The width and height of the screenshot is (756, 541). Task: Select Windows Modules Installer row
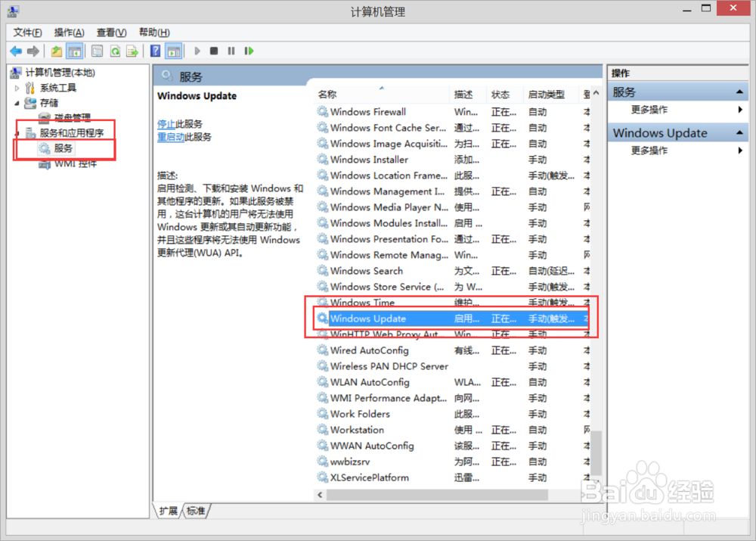point(452,223)
